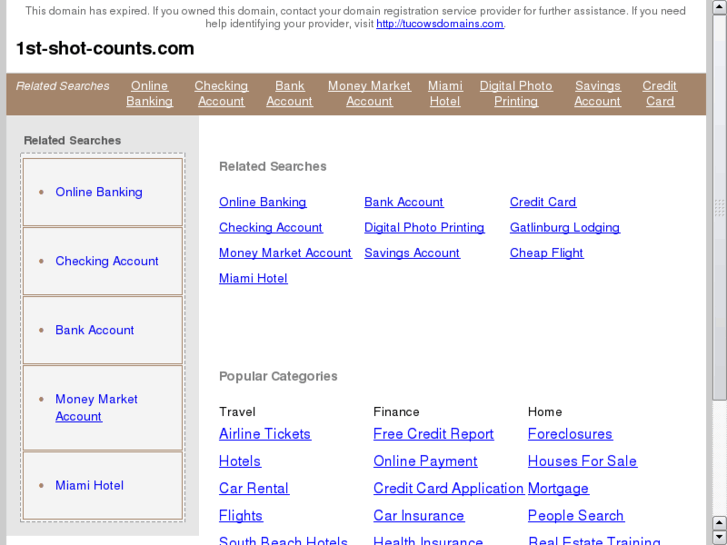
Task: Open the tucowsdomains.com link in the notice
Action: click(x=440, y=24)
